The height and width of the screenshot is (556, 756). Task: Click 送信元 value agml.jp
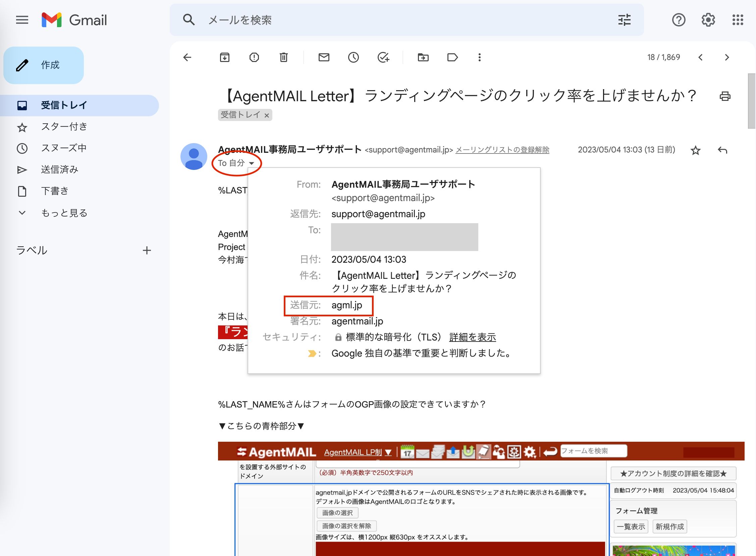(x=346, y=305)
